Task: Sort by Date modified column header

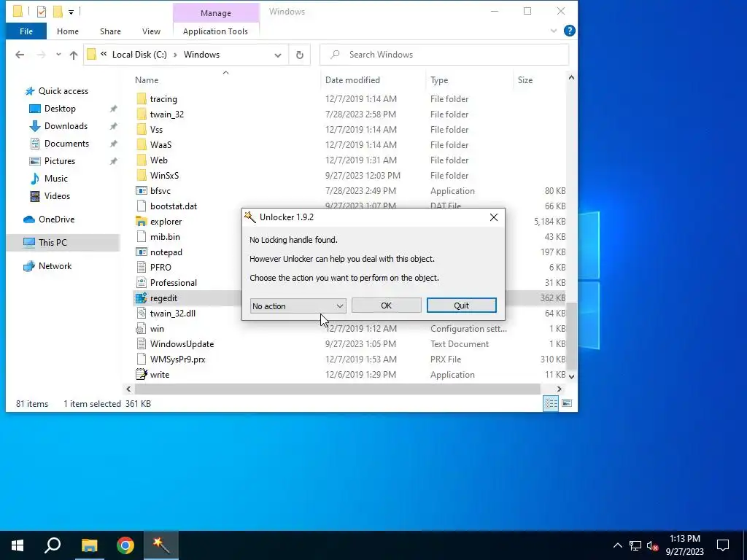Action: click(x=352, y=80)
